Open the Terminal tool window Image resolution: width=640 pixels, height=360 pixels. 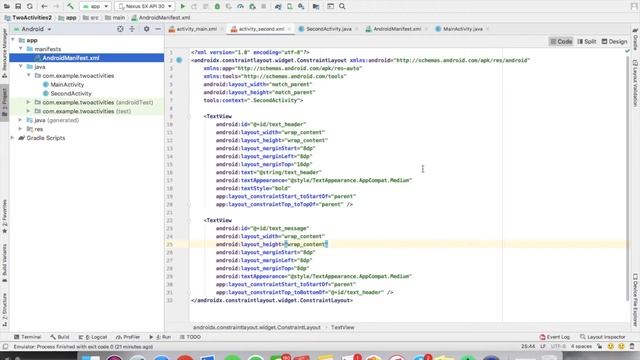coord(27,337)
